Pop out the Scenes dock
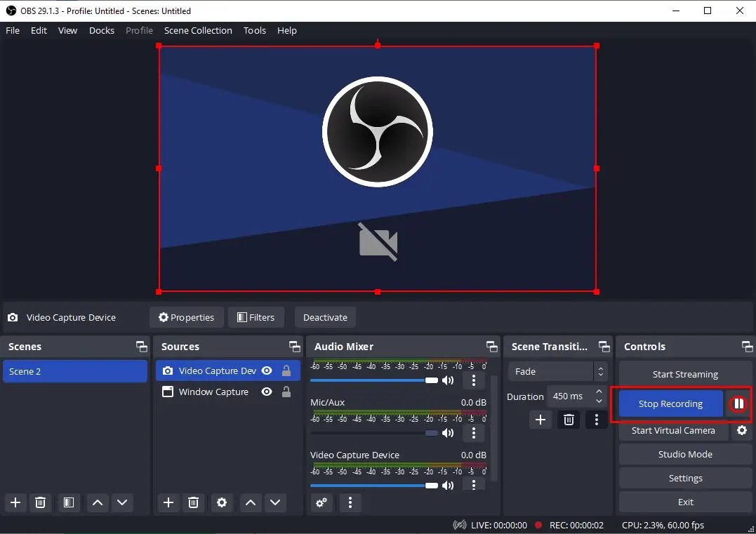 tap(141, 346)
